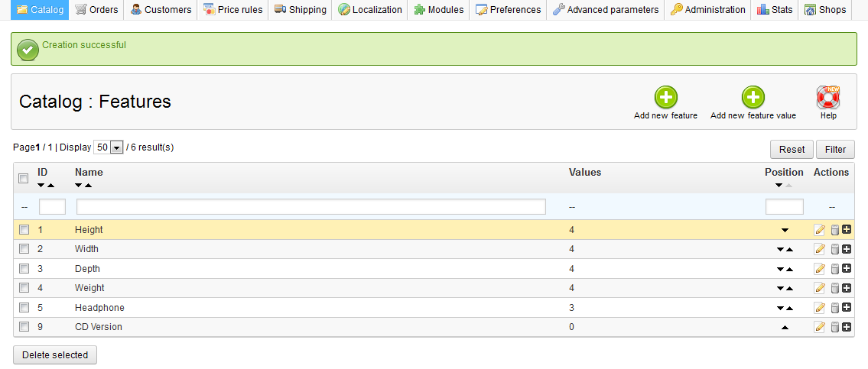Click the plus icon on the Headphone row
Viewport: 868px width, 369px height.
coord(847,308)
